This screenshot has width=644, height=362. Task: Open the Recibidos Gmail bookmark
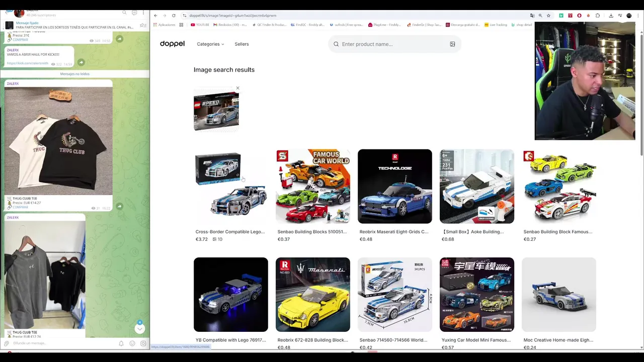[x=230, y=25]
